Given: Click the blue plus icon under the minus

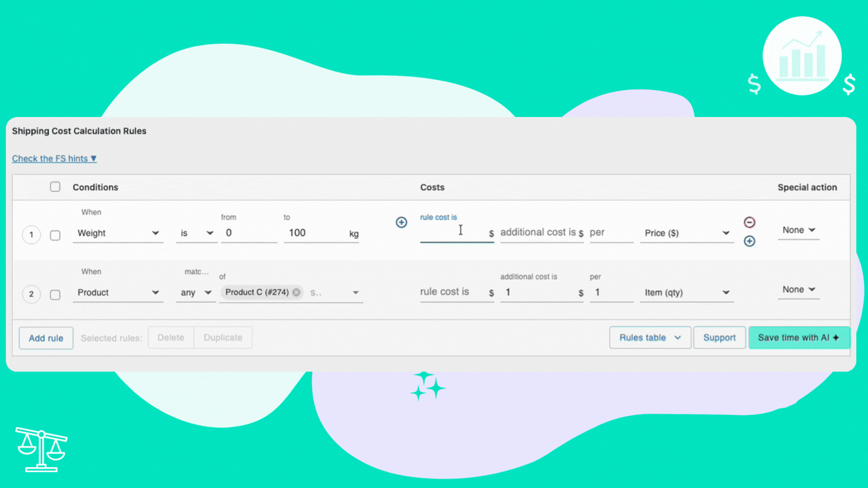Looking at the screenshot, I should (749, 241).
